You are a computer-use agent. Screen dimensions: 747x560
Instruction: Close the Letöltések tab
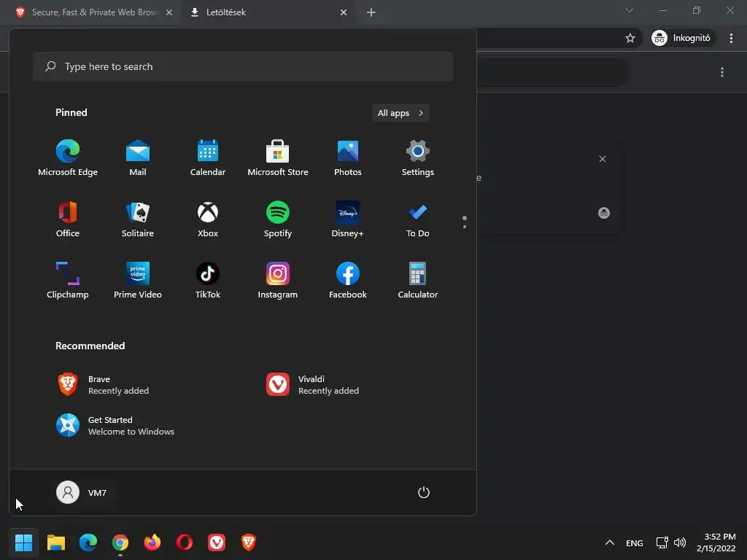coord(344,13)
